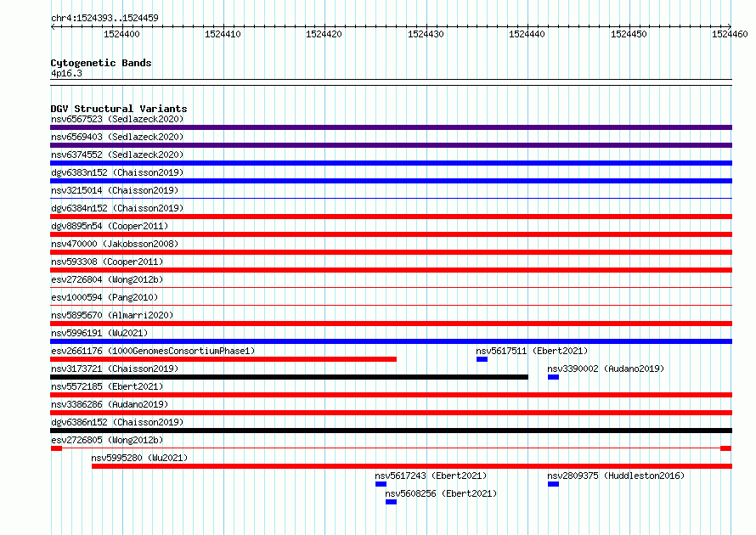This screenshot has height=535, width=756.
Task: Click the small blue nsv5608256 feature
Action: (x=391, y=502)
